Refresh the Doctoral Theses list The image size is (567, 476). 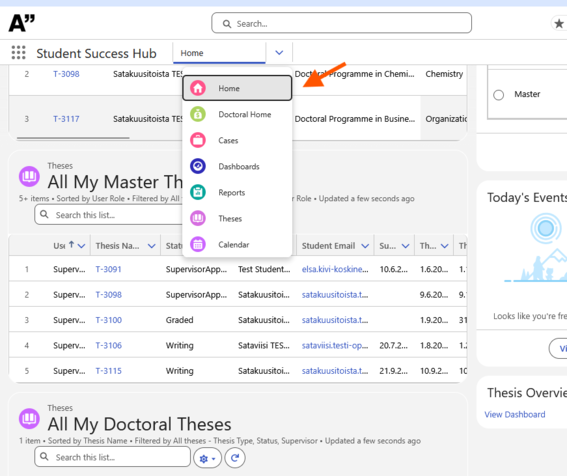click(235, 458)
